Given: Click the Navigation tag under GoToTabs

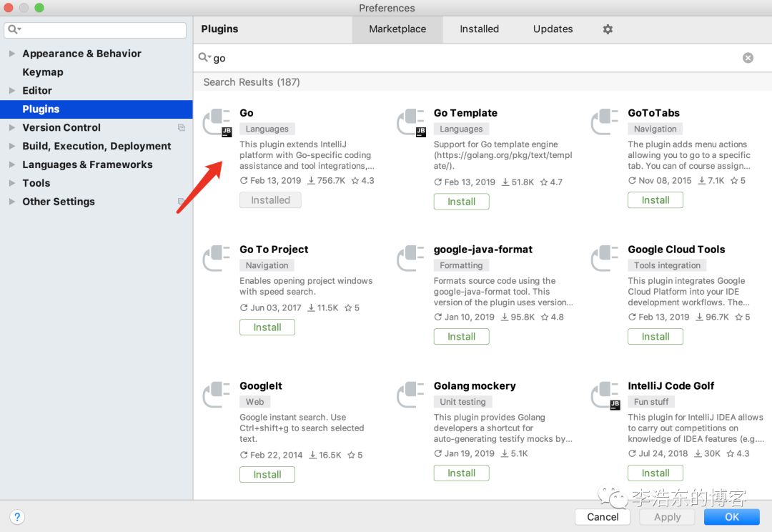Looking at the screenshot, I should click(655, 129).
